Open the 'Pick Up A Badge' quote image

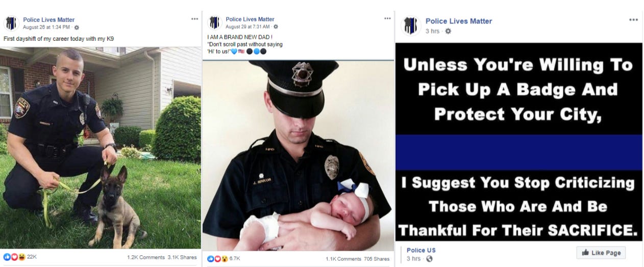pyautogui.click(x=518, y=142)
